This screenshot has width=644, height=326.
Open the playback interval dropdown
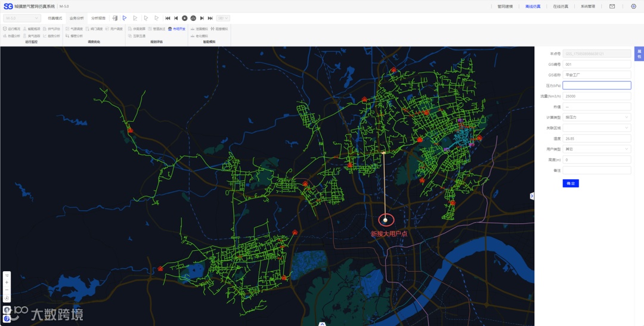pyautogui.click(x=223, y=18)
